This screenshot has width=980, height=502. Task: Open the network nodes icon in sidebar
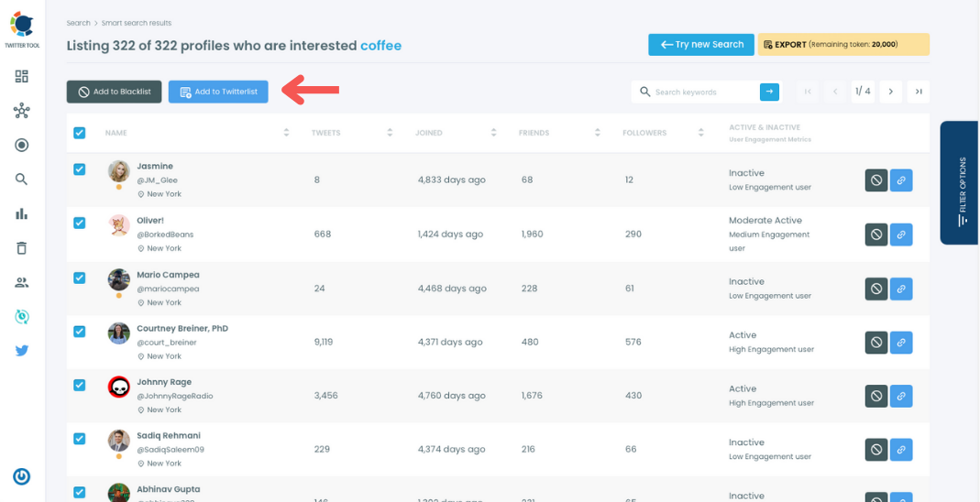pyautogui.click(x=22, y=112)
